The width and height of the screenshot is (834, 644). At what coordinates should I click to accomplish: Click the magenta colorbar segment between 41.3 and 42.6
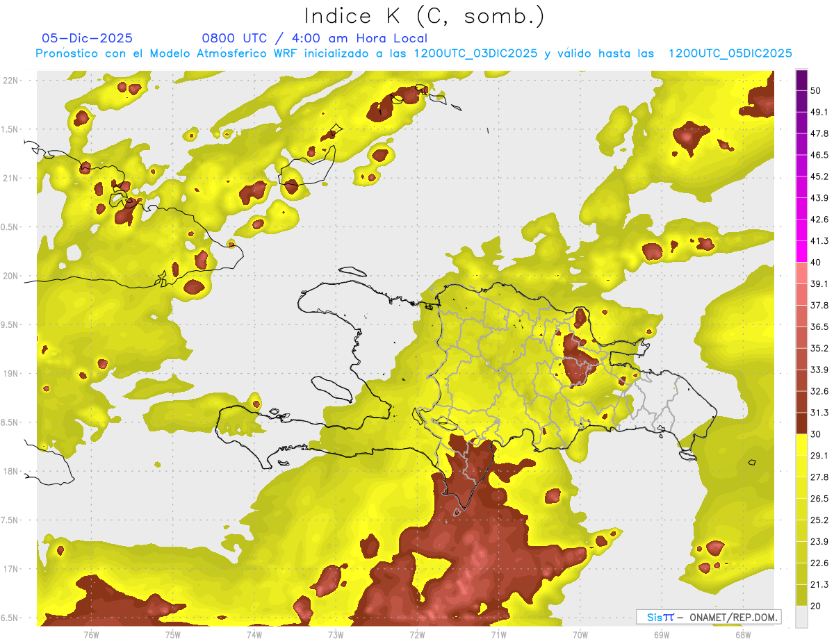801,230
